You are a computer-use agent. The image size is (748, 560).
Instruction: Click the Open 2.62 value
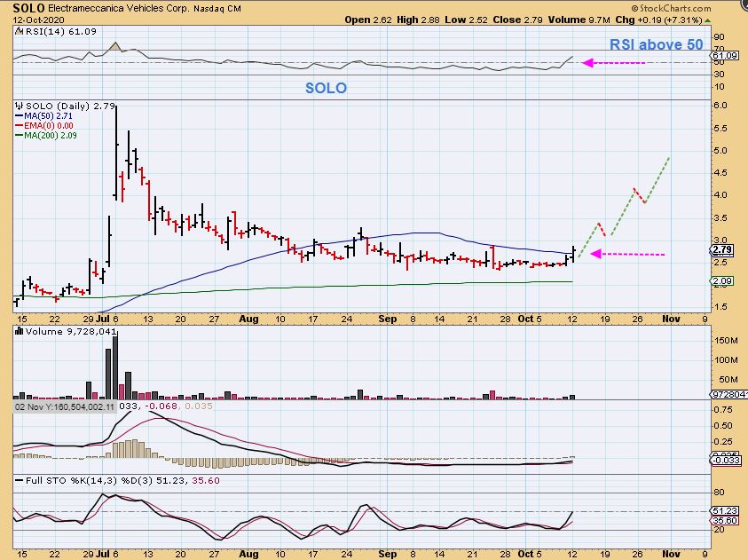[368, 20]
